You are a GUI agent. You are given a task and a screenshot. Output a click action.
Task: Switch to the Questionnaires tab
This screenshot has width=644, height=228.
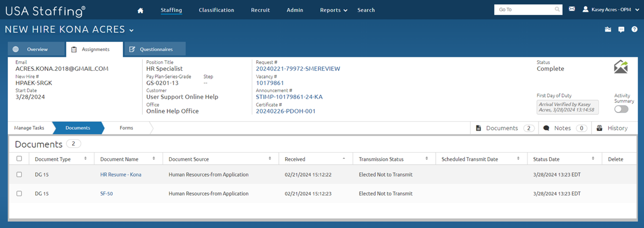tap(155, 49)
